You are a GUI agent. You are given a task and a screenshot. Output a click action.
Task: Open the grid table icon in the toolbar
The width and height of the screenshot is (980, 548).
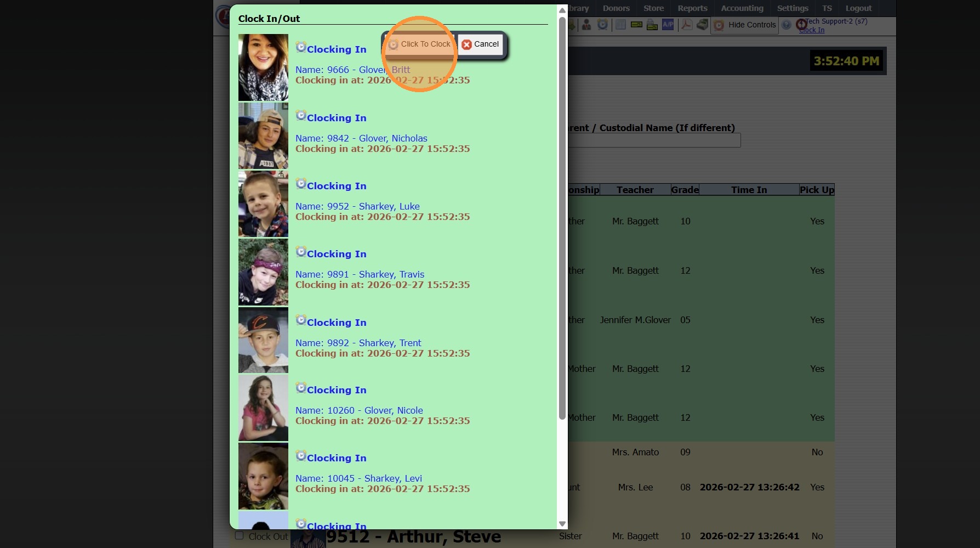620,25
